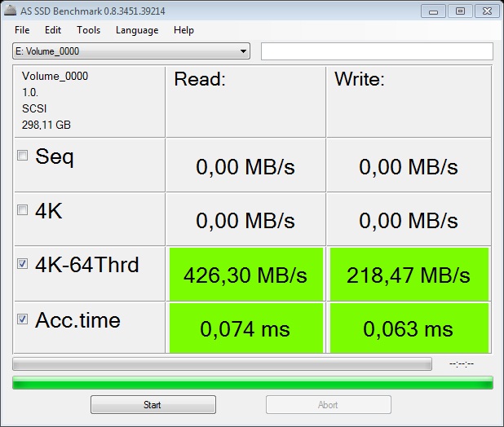Click the Seq label

tap(55, 156)
